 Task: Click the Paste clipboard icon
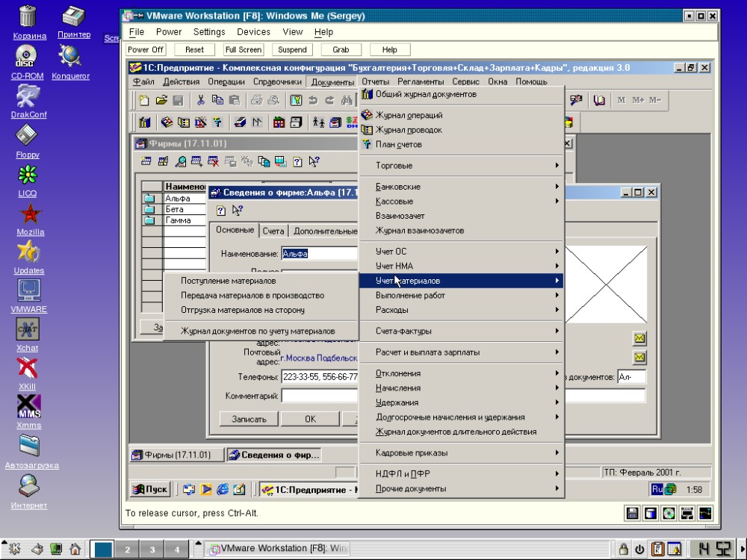click(235, 100)
